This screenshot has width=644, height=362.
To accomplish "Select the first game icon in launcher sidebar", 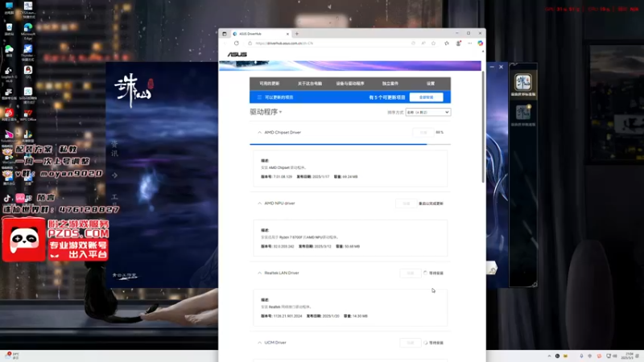I will click(522, 83).
